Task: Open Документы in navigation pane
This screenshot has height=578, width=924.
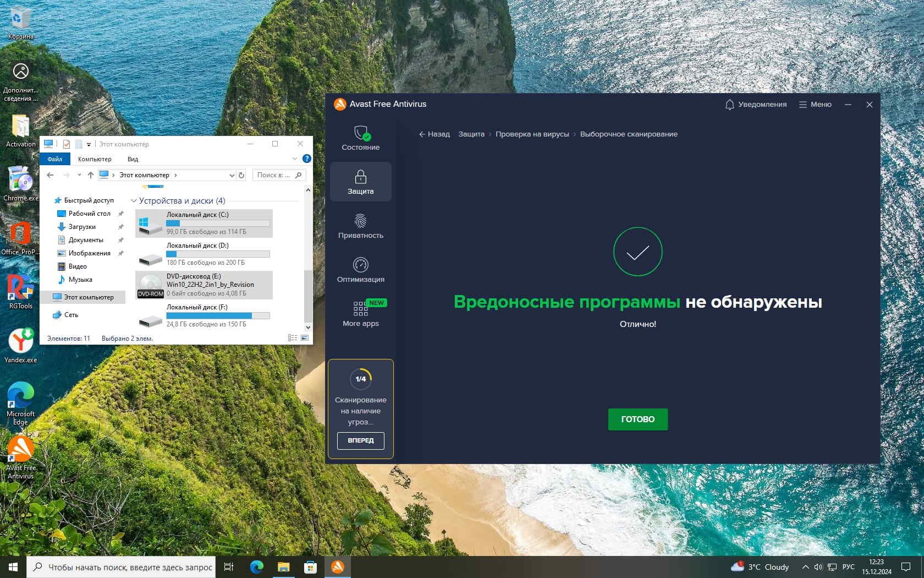Action: [86, 240]
